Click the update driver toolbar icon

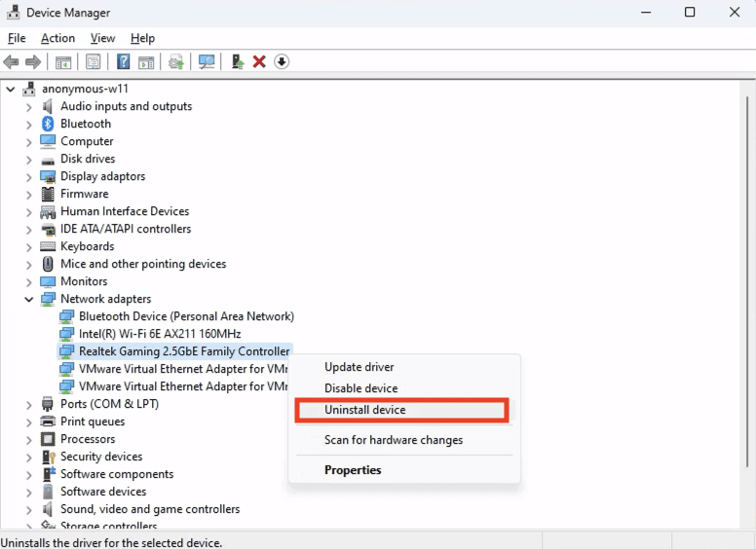point(176,62)
